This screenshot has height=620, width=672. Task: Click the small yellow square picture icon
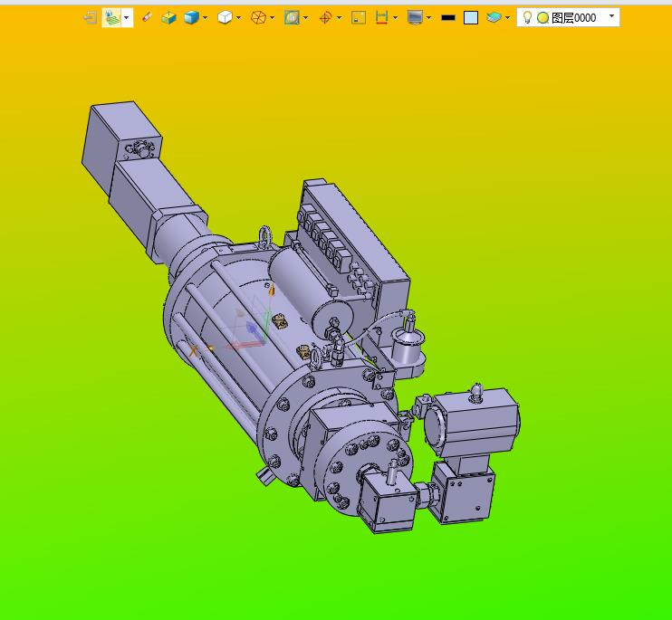tap(359, 17)
